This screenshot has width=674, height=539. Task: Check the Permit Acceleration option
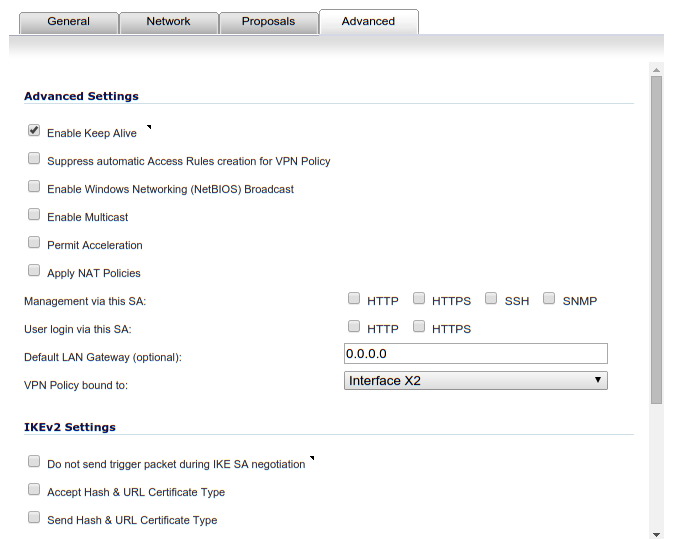[34, 243]
